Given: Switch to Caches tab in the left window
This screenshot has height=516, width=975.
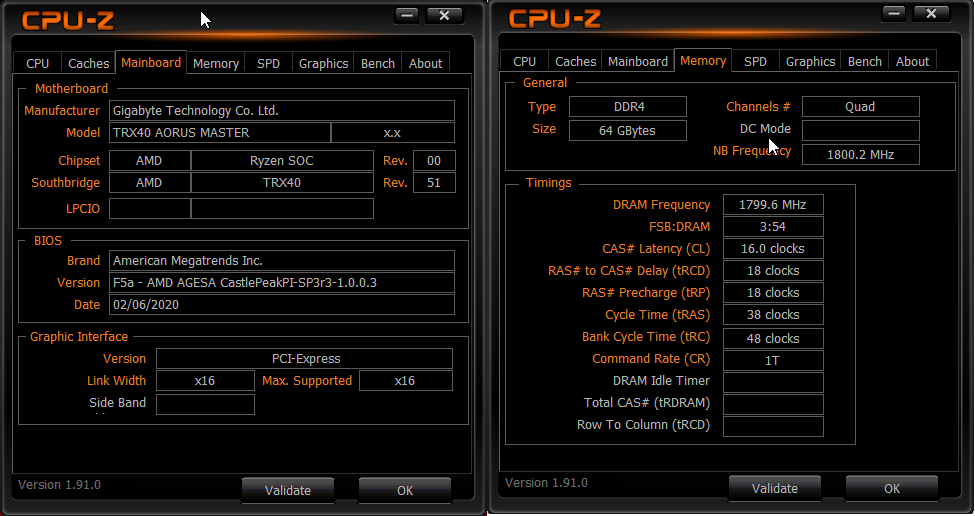Looking at the screenshot, I should click(x=88, y=63).
